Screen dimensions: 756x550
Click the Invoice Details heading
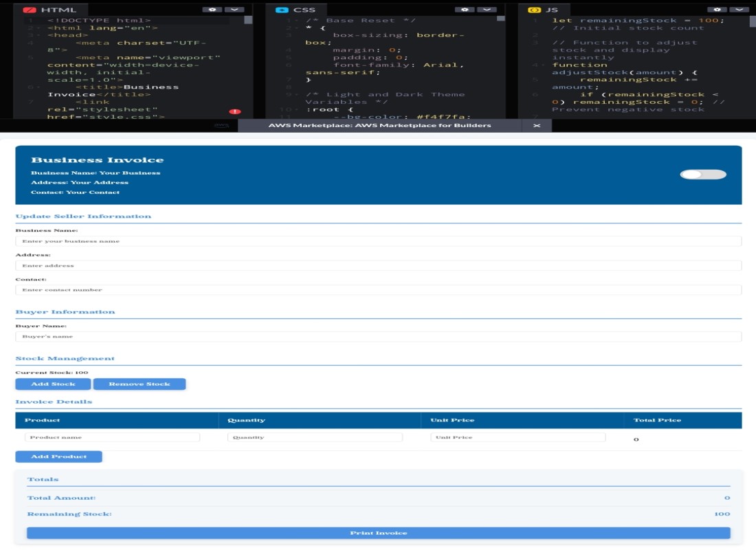[x=54, y=401]
